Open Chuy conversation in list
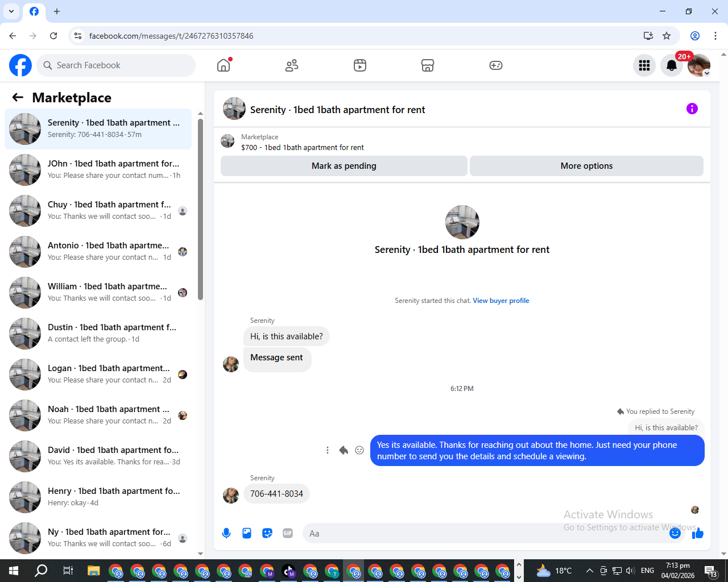Viewport: 728px width, 582px height. 98,211
